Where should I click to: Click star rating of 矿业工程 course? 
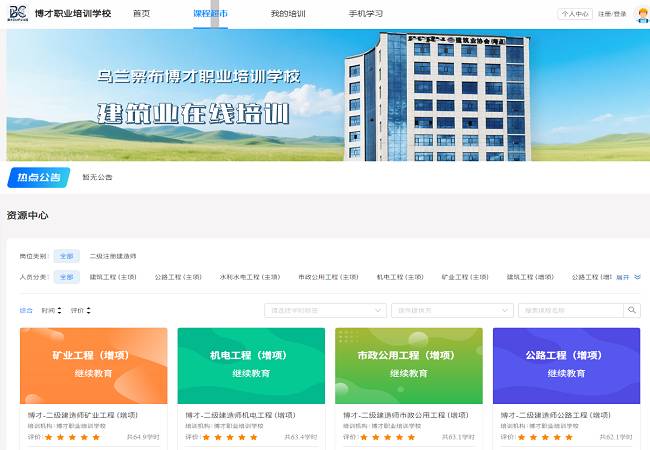72,437
